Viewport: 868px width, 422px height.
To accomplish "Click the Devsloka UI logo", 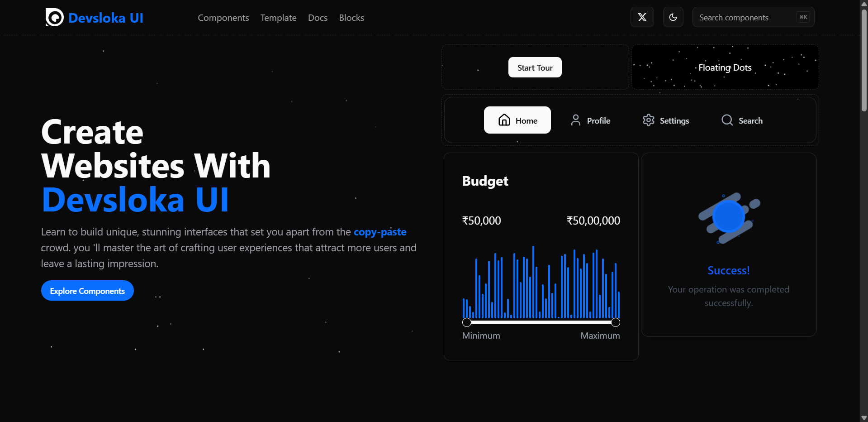I will [94, 17].
